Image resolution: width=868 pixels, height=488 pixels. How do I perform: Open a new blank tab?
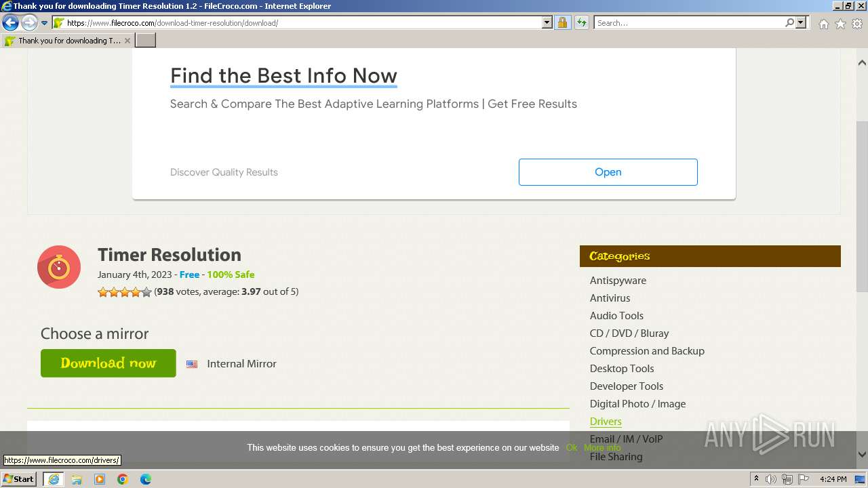(x=146, y=41)
